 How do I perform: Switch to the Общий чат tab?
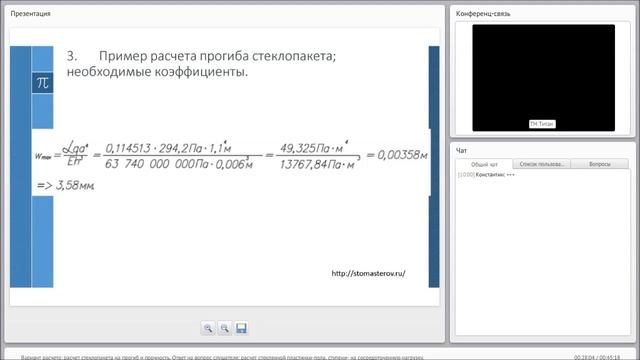click(x=484, y=164)
